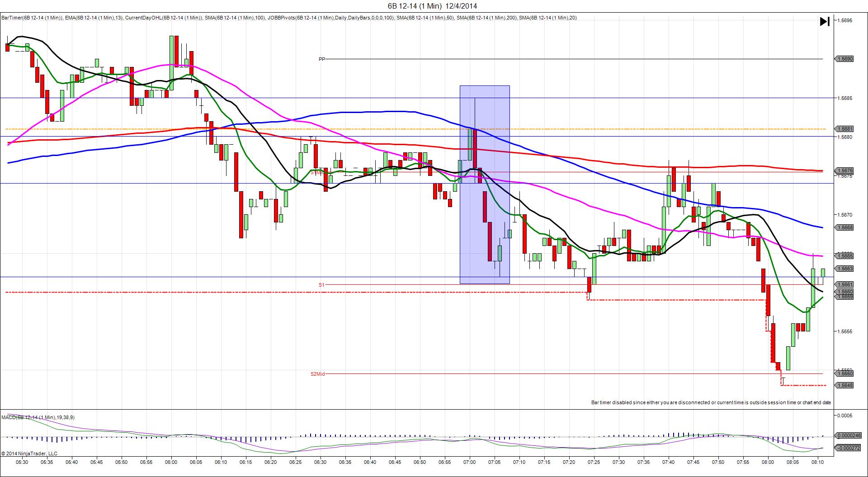868x477 pixels.
Task: Click the 1.5685 axis price label
Action: 845,98
